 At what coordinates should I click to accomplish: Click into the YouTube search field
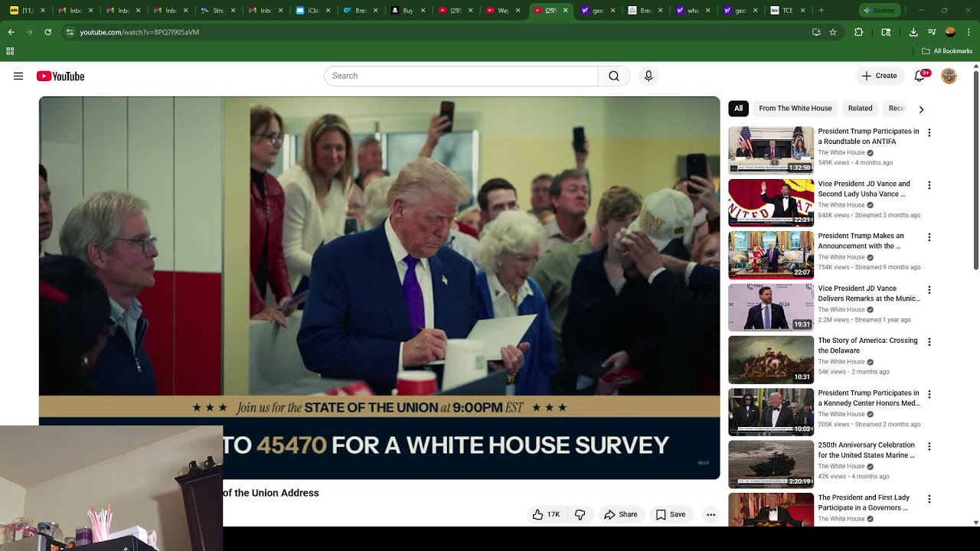(461, 76)
